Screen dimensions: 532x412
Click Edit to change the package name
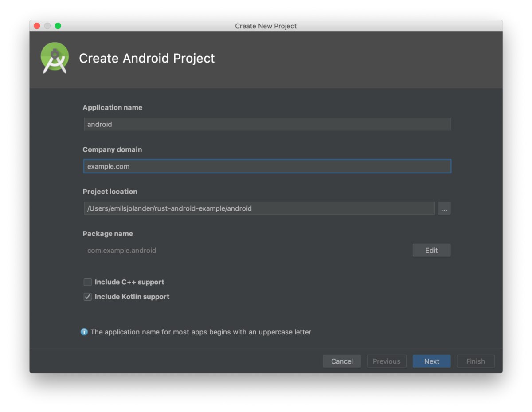click(x=431, y=251)
